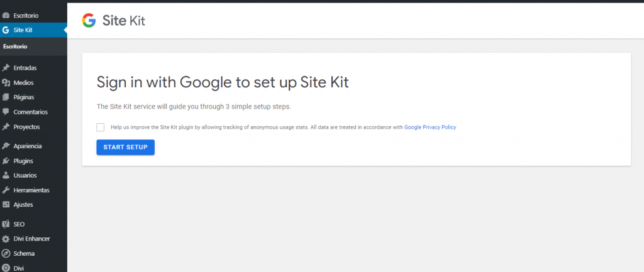Image resolution: width=644 pixels, height=272 pixels.
Task: Click the Herramientas wrench icon
Action: pos(6,190)
